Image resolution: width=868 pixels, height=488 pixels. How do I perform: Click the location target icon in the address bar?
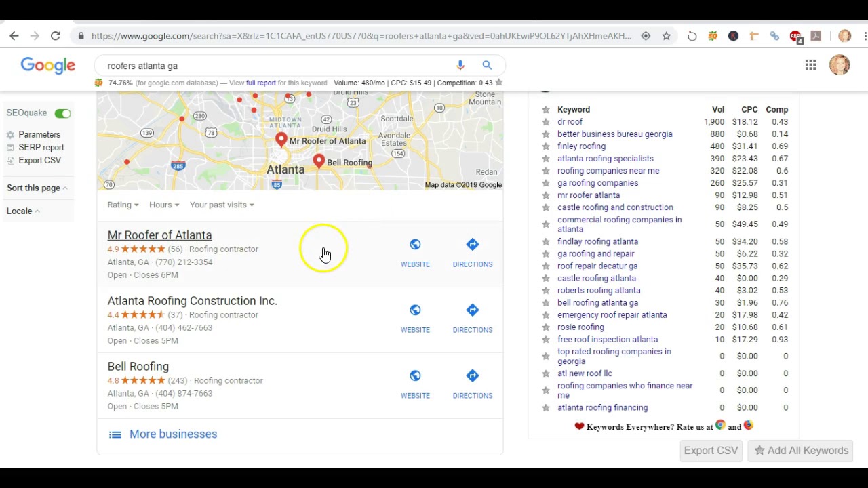coord(646,36)
